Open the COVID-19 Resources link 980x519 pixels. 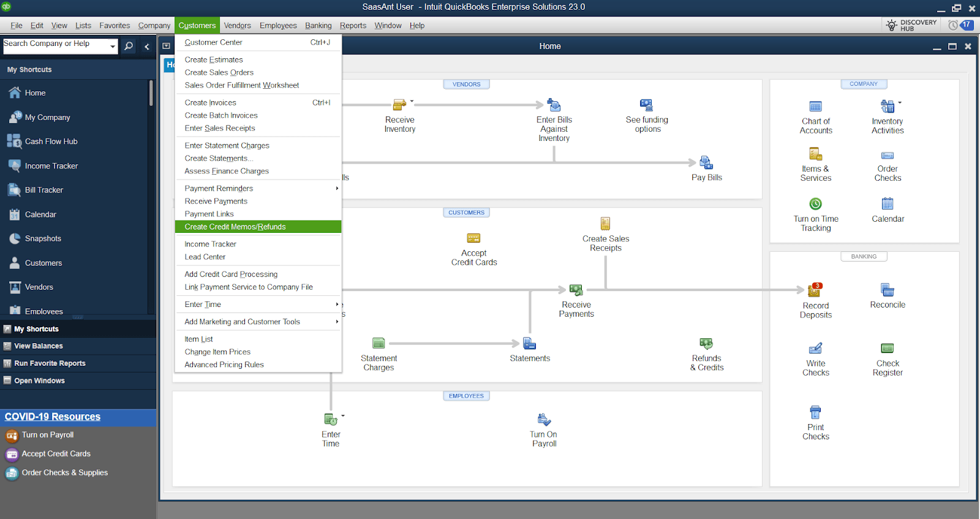tap(53, 417)
